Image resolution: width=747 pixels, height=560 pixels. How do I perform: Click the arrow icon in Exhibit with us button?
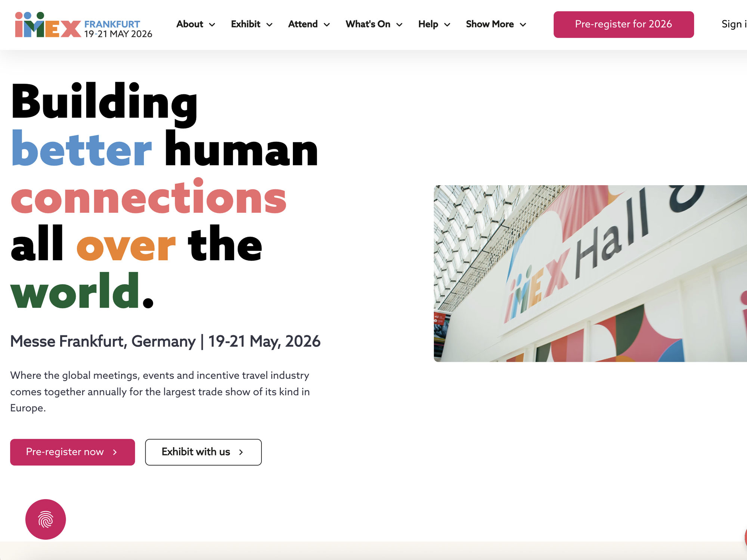[x=241, y=452]
